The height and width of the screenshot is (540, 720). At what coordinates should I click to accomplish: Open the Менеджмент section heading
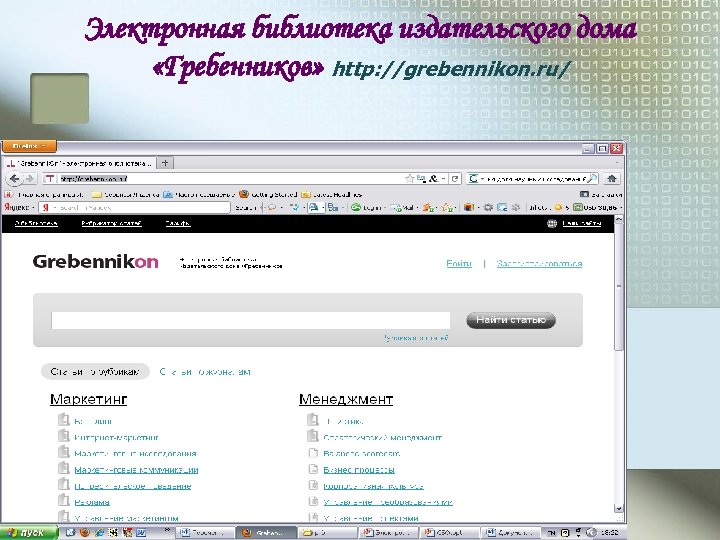tap(346, 399)
